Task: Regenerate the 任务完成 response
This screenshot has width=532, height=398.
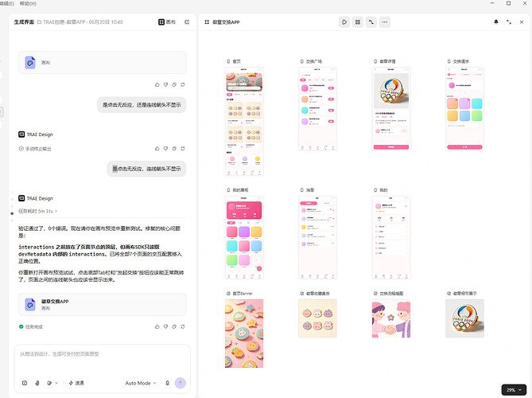Action: [x=183, y=326]
